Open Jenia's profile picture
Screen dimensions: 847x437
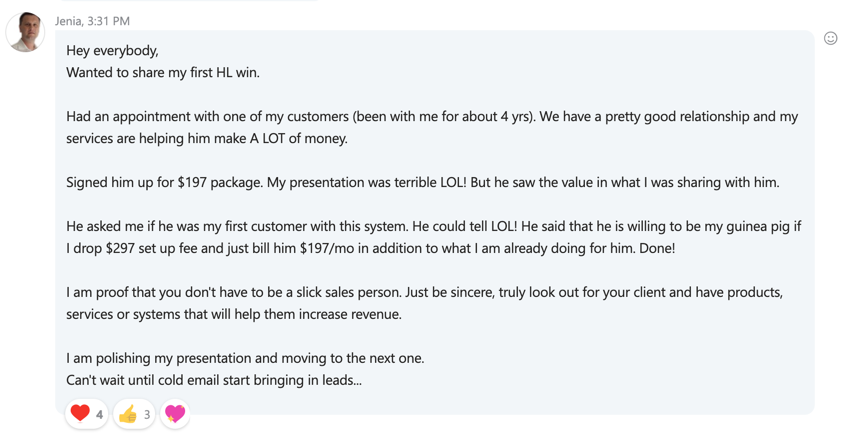click(x=25, y=32)
